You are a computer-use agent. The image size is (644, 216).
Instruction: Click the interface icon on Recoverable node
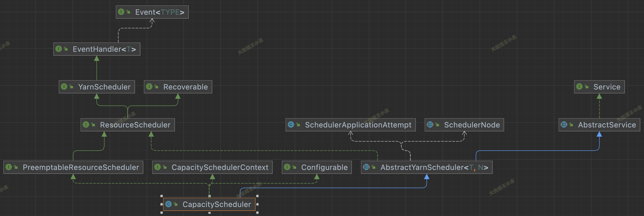point(149,87)
